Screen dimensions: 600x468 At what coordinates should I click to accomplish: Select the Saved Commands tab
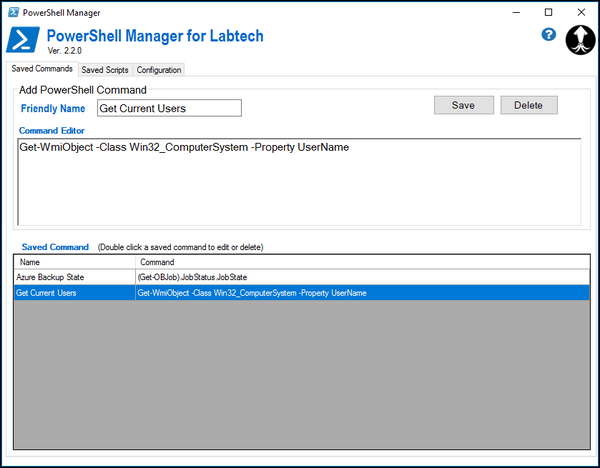click(42, 68)
